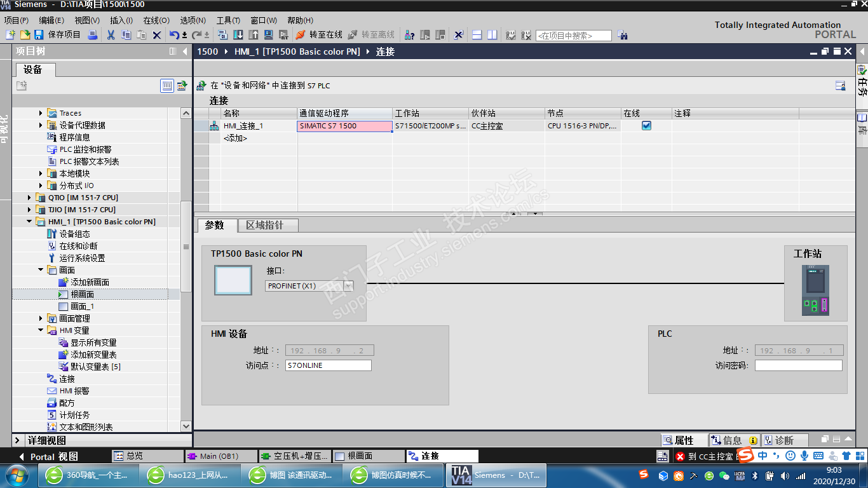868x488 pixels.
Task: Expand the 详细视图 panel
Action: click(17, 440)
